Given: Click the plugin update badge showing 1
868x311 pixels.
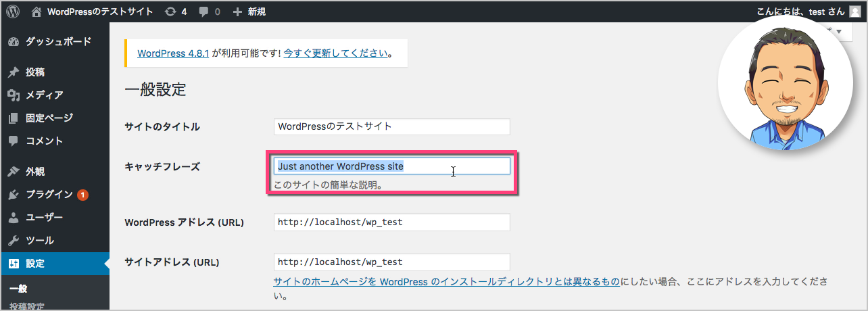Looking at the screenshot, I should click(x=82, y=195).
